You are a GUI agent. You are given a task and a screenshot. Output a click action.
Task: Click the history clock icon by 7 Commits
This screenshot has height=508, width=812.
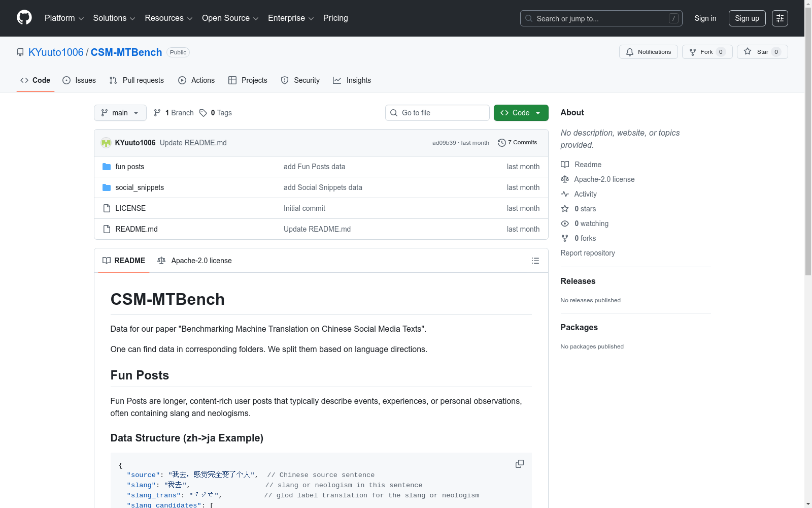click(x=502, y=143)
